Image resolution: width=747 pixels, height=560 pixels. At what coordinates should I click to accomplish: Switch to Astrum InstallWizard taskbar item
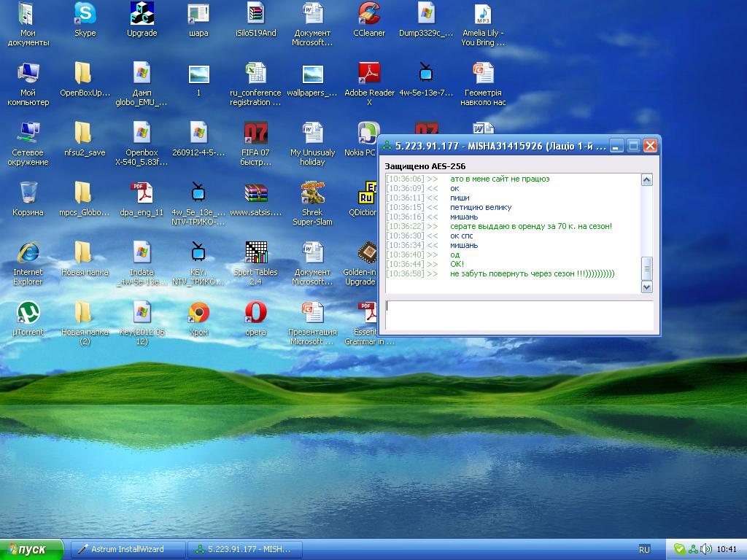pyautogui.click(x=128, y=550)
